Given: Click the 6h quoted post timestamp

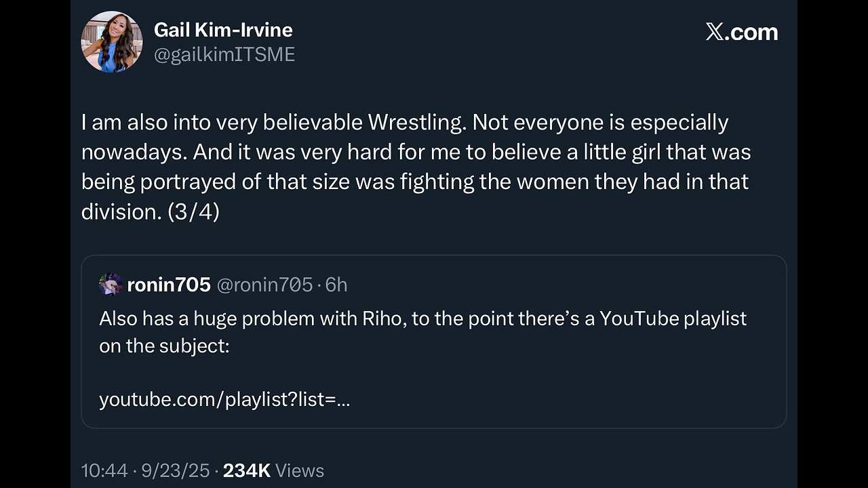Looking at the screenshot, I should (336, 285).
